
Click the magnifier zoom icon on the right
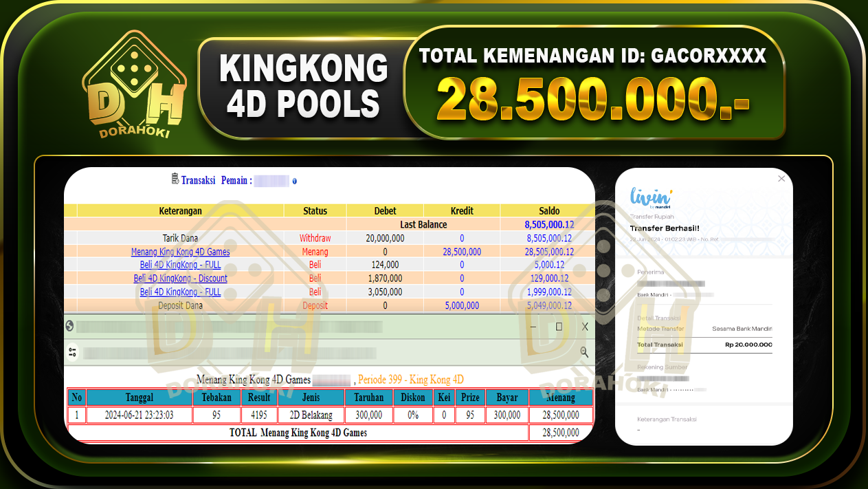tap(583, 352)
